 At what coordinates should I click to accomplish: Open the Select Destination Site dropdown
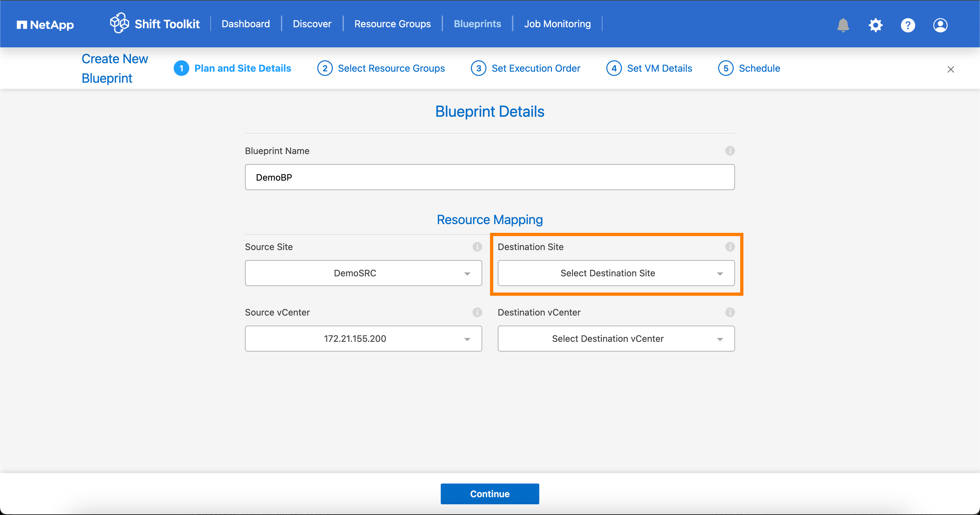click(616, 273)
